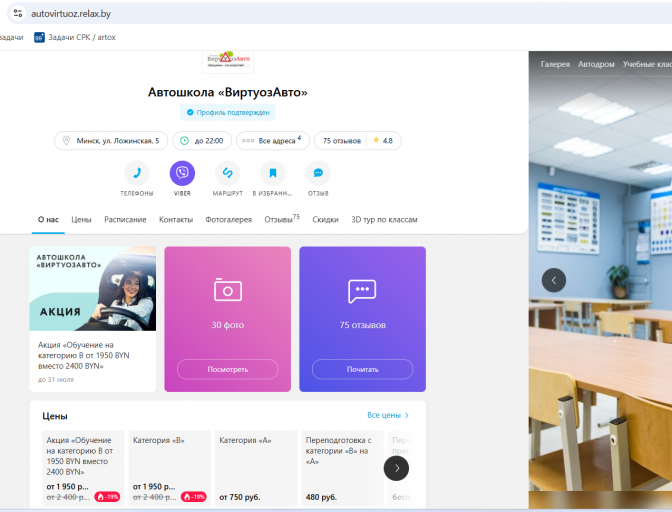Select the Категория «А» price card
The height and width of the screenshot is (512, 672).
point(256,468)
